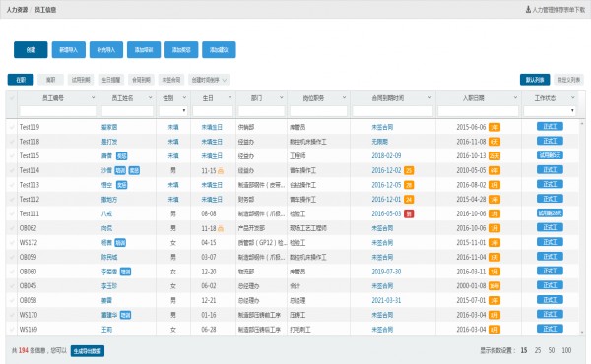Set page size to 50 rows
The image size is (591, 364).
[x=552, y=350]
